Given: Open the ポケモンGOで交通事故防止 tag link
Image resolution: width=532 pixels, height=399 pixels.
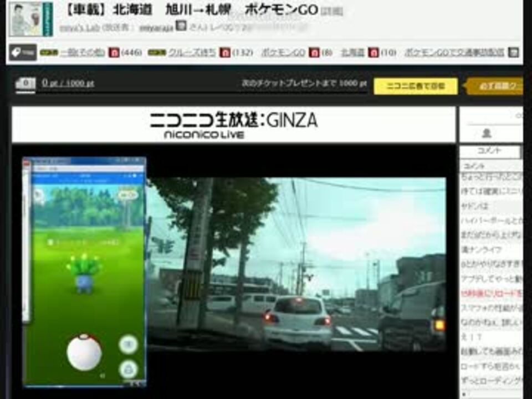Looking at the screenshot, I should click(454, 53).
